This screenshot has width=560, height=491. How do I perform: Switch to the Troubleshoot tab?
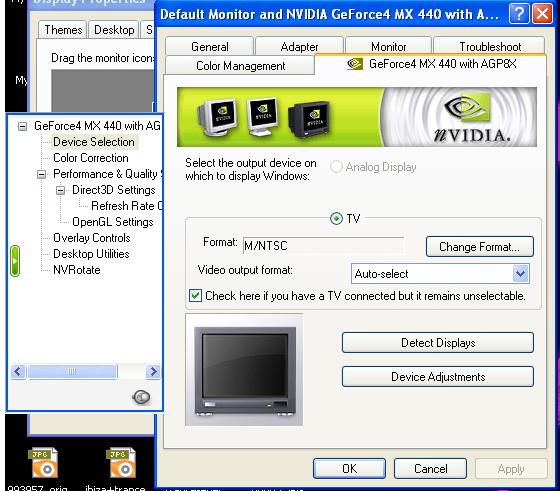pos(490,46)
